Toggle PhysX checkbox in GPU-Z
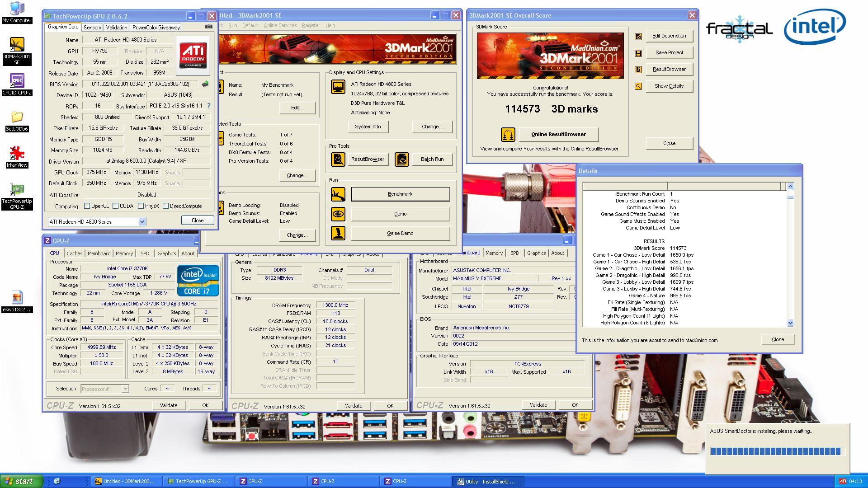This screenshot has width=868, height=488. point(141,206)
